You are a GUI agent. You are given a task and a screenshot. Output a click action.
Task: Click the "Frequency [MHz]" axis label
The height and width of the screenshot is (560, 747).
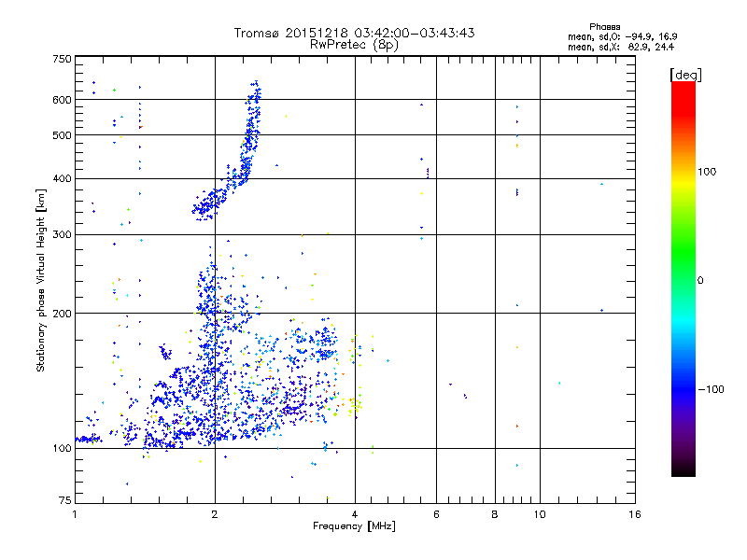point(354,526)
